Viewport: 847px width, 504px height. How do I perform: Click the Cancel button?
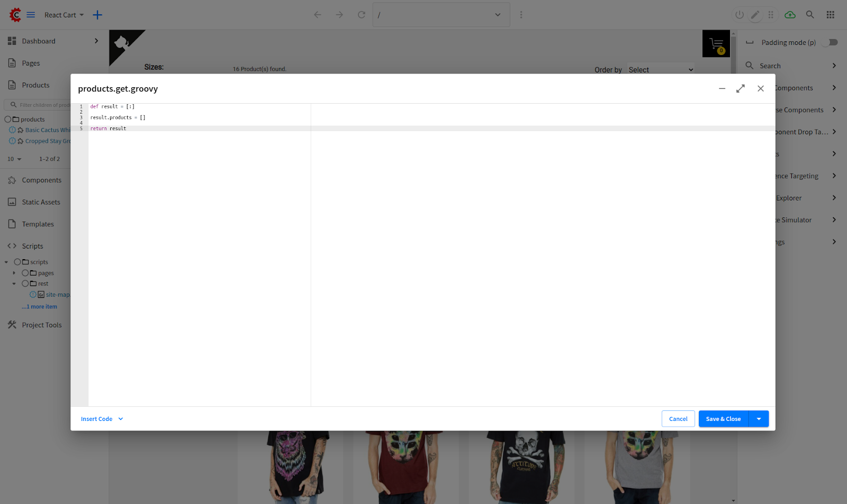(x=678, y=419)
